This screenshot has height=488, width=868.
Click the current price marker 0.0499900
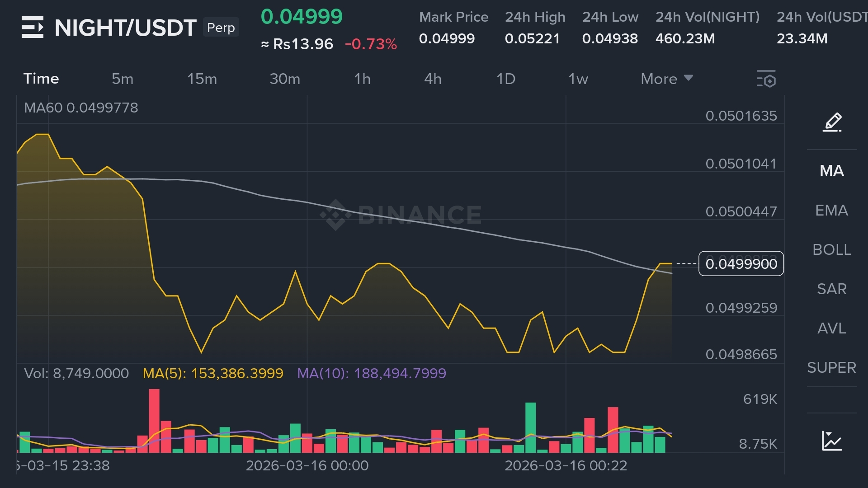tap(741, 263)
